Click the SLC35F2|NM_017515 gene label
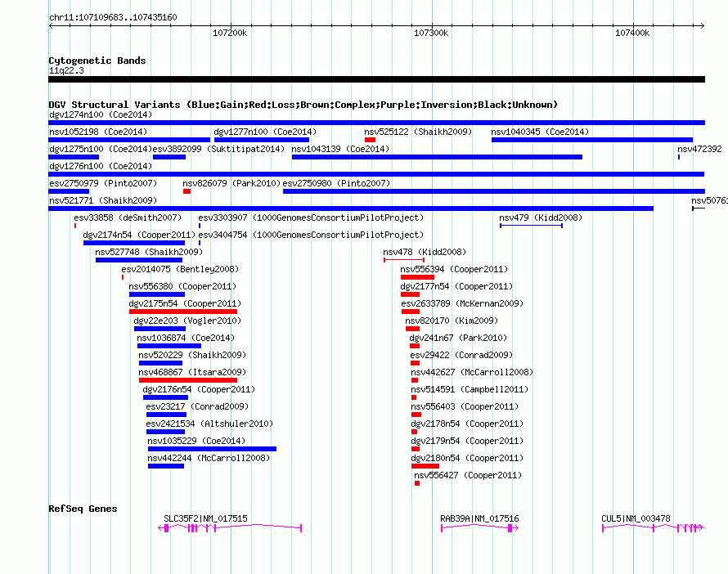Screen dimensions: 728x574 click(205, 518)
